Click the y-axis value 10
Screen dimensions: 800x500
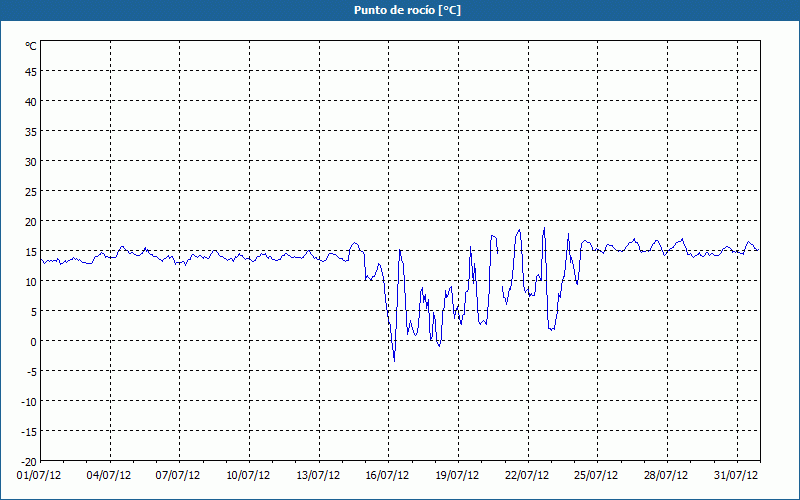click(31, 282)
